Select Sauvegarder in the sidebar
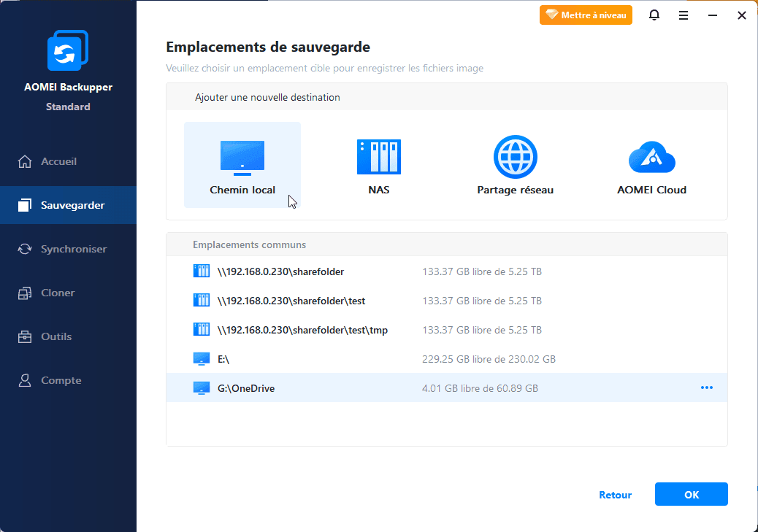Viewport: 758px width, 532px height. [x=68, y=205]
